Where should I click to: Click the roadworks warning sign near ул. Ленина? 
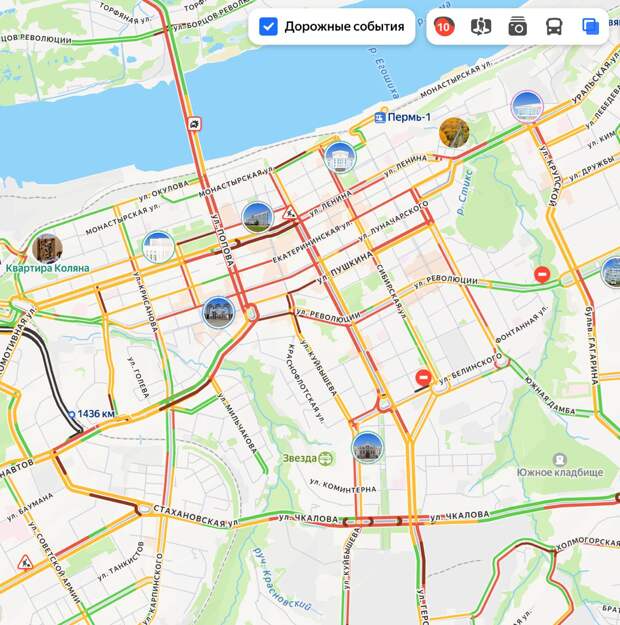pyautogui.click(x=289, y=213)
